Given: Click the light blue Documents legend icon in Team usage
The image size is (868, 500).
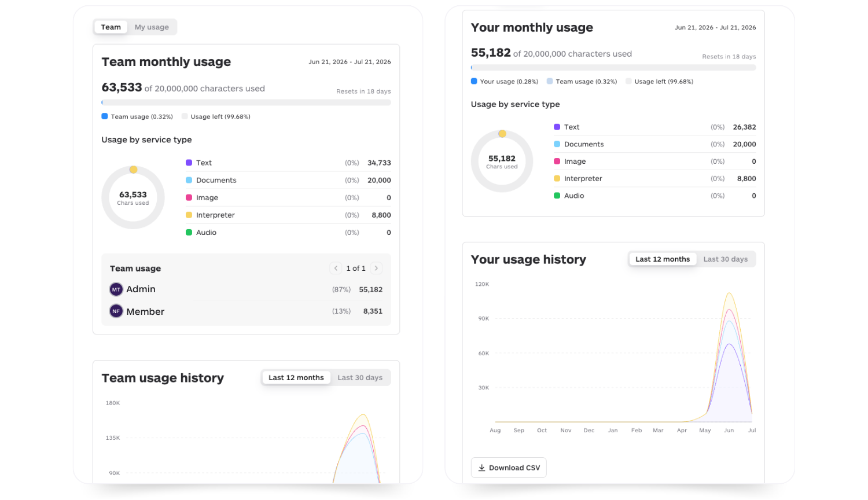Looking at the screenshot, I should tap(189, 180).
